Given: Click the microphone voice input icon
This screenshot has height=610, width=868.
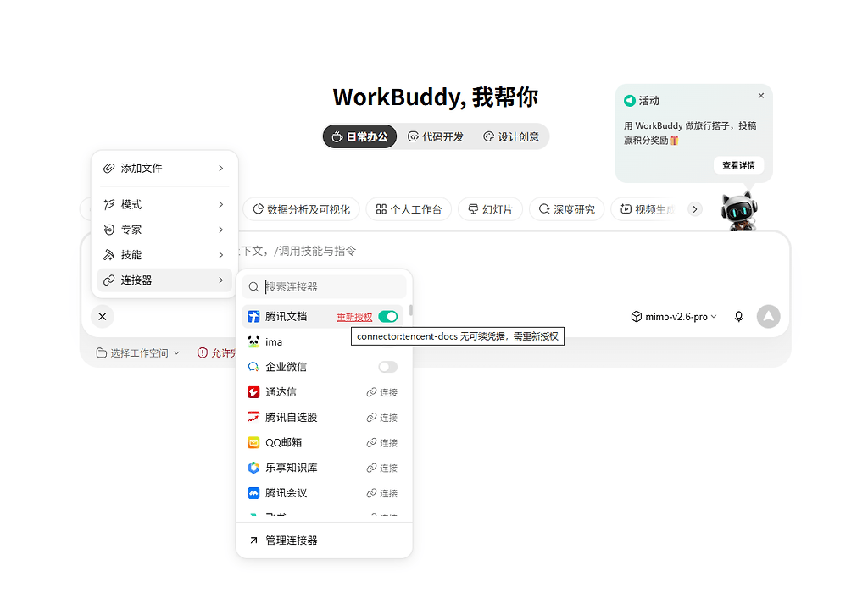Looking at the screenshot, I should pos(738,317).
